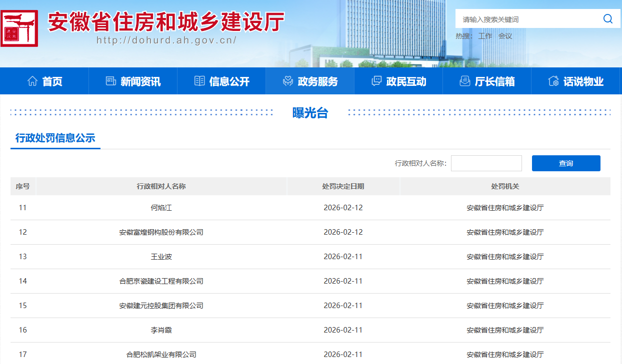Click the 工作 hot search link
Screen dimensions: 622x364
[485, 36]
